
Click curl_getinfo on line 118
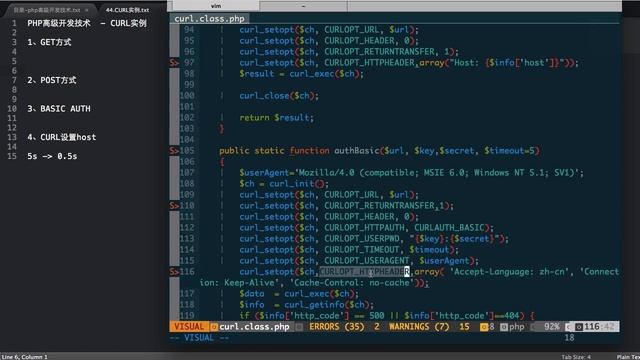[314, 304]
